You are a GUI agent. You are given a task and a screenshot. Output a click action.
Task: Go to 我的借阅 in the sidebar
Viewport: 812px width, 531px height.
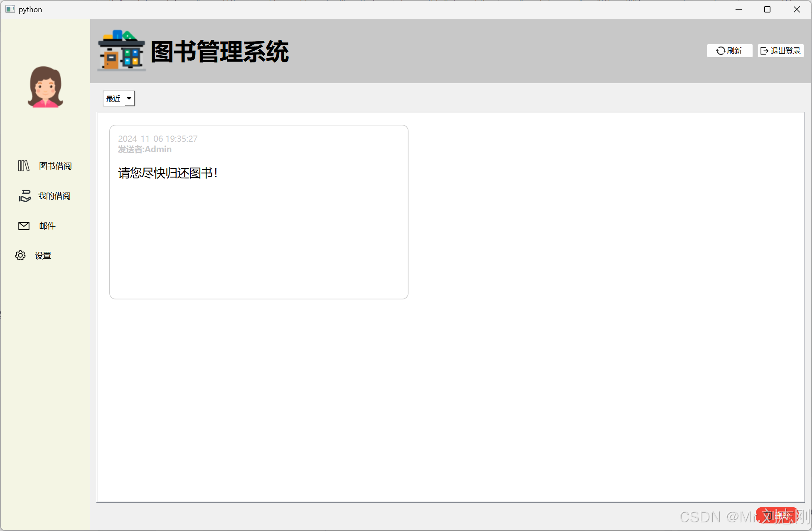pyautogui.click(x=54, y=196)
